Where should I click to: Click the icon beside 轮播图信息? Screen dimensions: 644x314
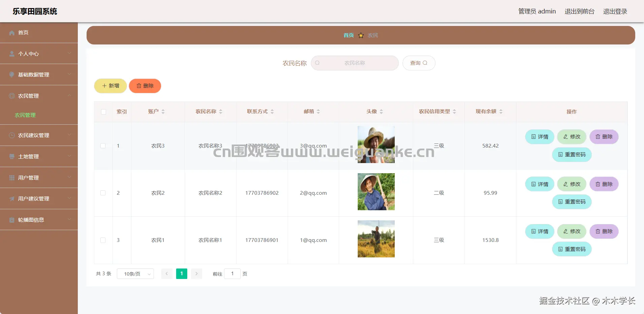(12, 220)
